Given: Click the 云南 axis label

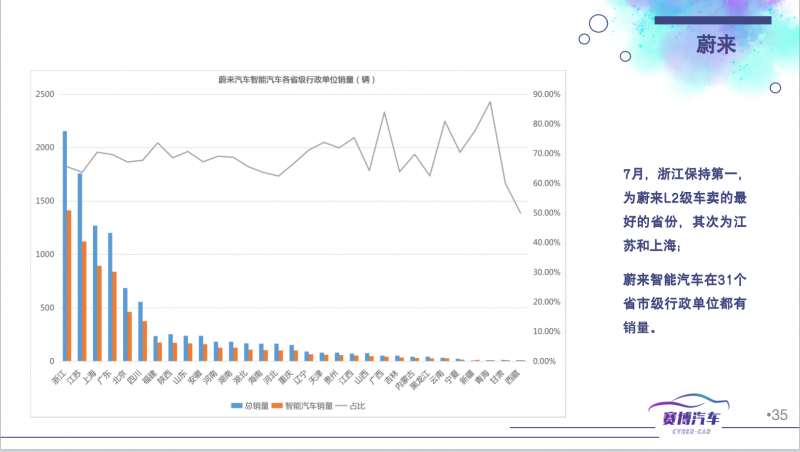Looking at the screenshot, I should click(x=437, y=376).
